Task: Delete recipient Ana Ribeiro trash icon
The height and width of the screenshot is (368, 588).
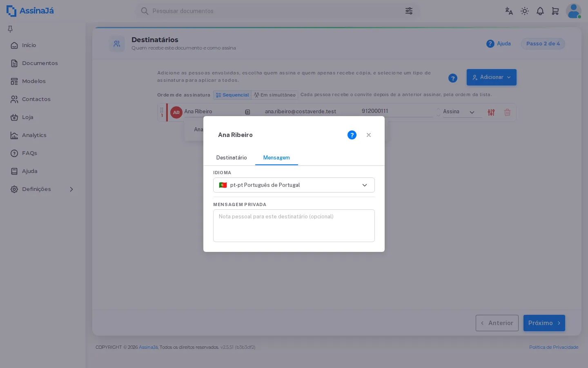Action: (507, 112)
